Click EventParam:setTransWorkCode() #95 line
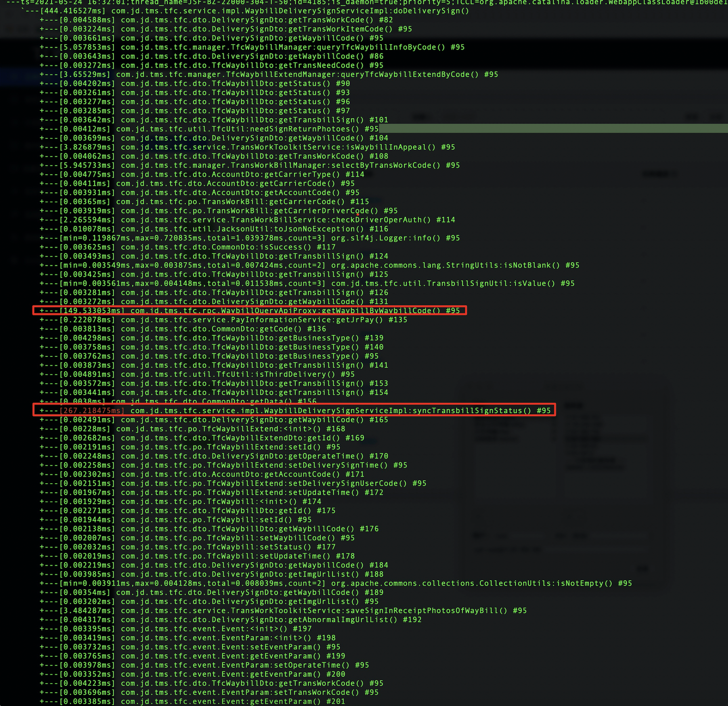Viewport: 728px width, 706px height. click(x=209, y=693)
